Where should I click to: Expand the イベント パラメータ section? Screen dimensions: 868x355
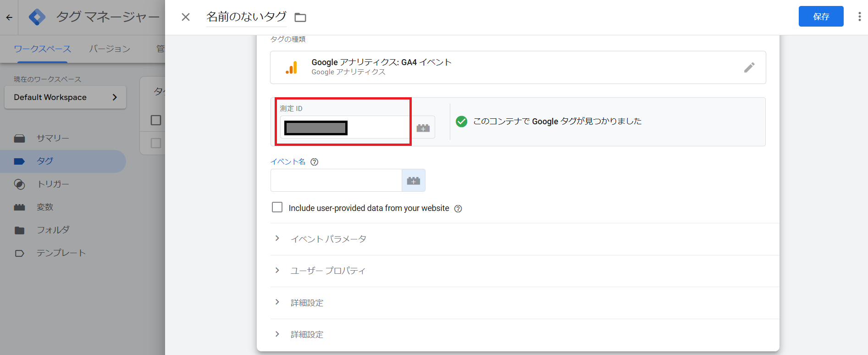tap(525, 239)
